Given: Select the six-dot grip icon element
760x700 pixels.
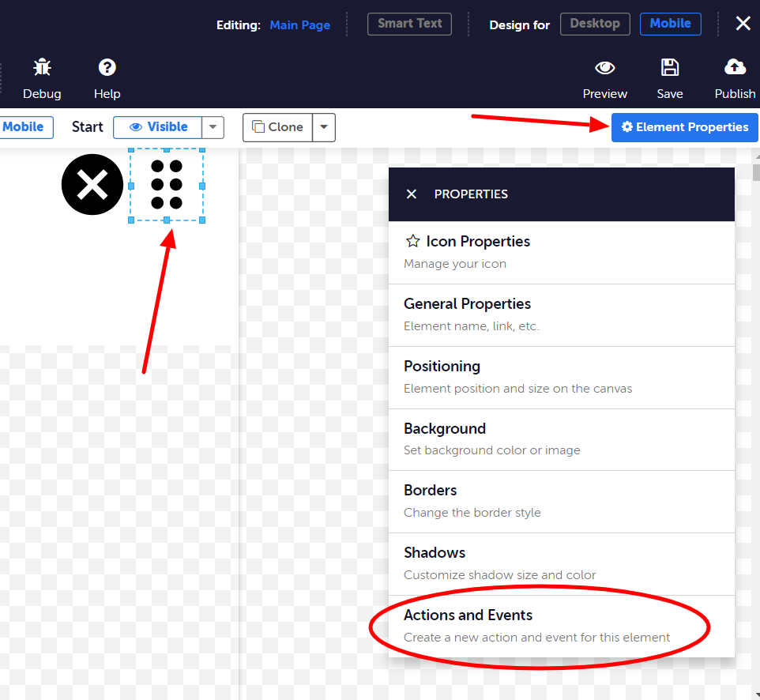Looking at the screenshot, I should point(167,185).
